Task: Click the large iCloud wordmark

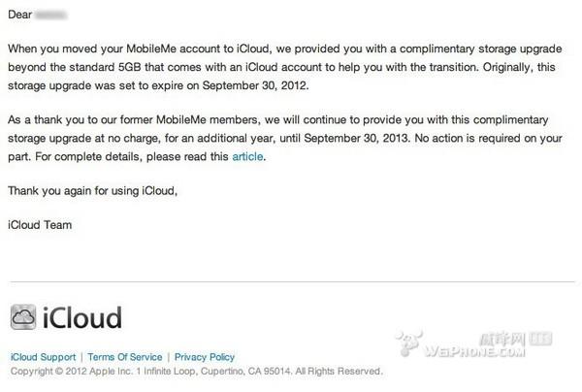Action: tap(82, 317)
